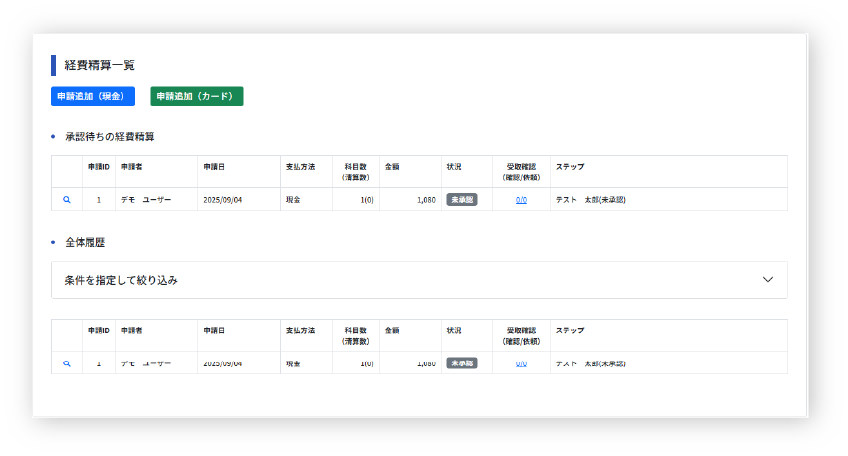Click the 申請日 column header in 承認待ち table
This screenshot has width=848, height=456.
coord(214,166)
